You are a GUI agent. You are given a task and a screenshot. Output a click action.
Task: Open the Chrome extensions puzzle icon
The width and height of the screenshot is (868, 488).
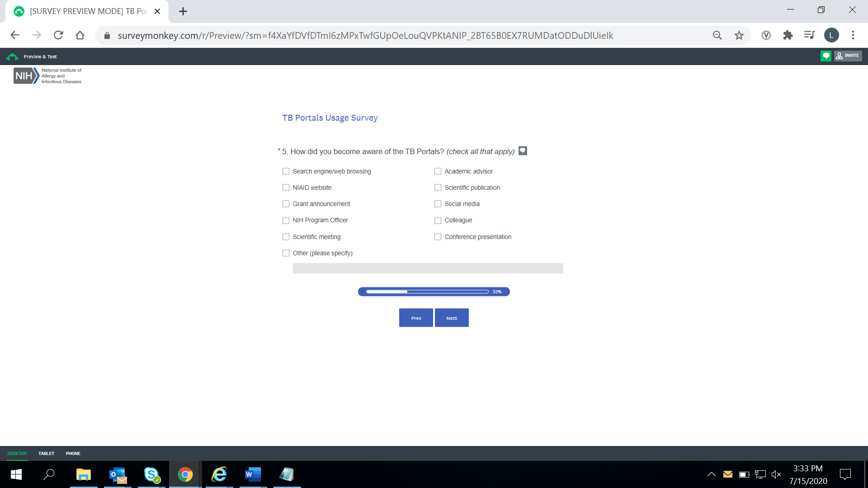pos(788,35)
